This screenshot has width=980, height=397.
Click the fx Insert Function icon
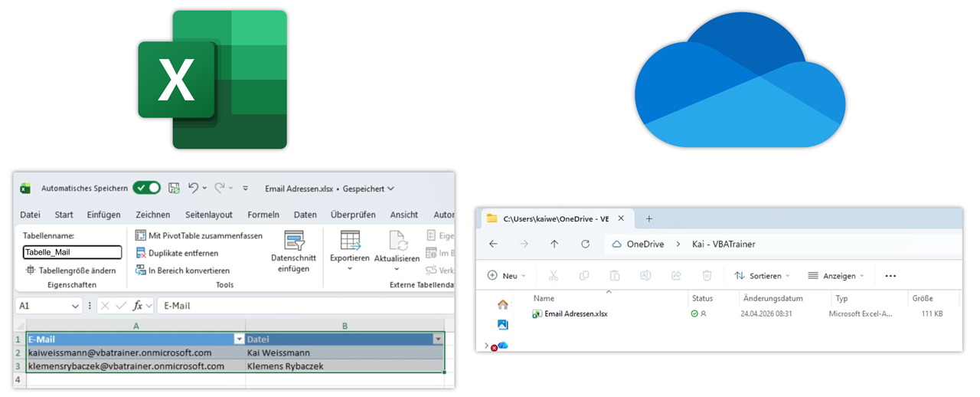click(x=138, y=306)
